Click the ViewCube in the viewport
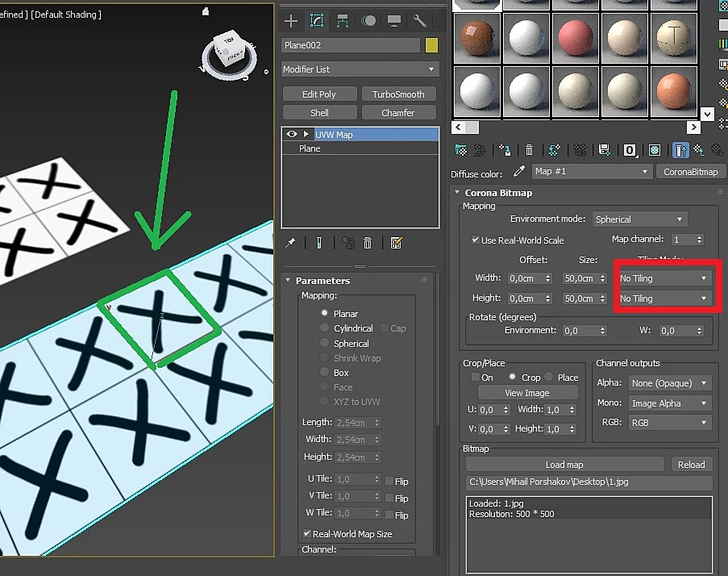Screen dimensions: 728x576 [x=229, y=48]
